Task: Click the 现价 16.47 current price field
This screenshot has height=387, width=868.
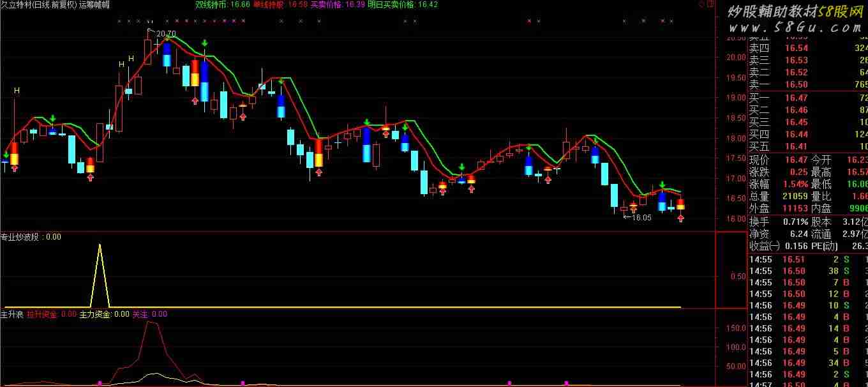Action: tap(778, 160)
